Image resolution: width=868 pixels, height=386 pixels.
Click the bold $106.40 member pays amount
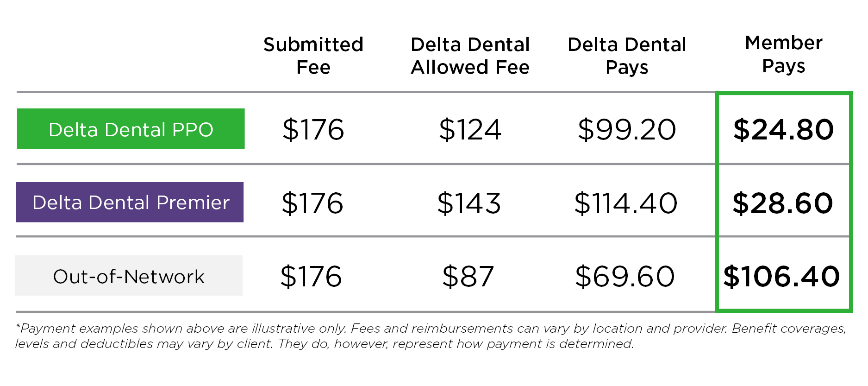click(781, 277)
